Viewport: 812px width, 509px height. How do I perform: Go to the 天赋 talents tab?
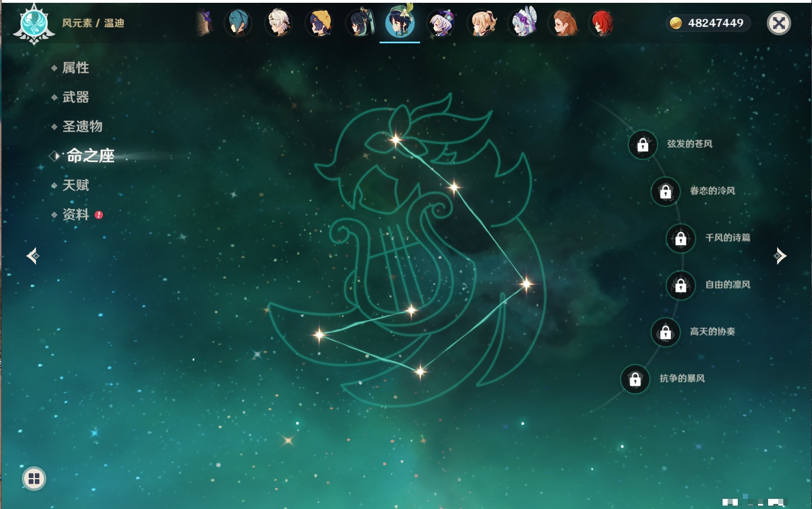pos(75,185)
